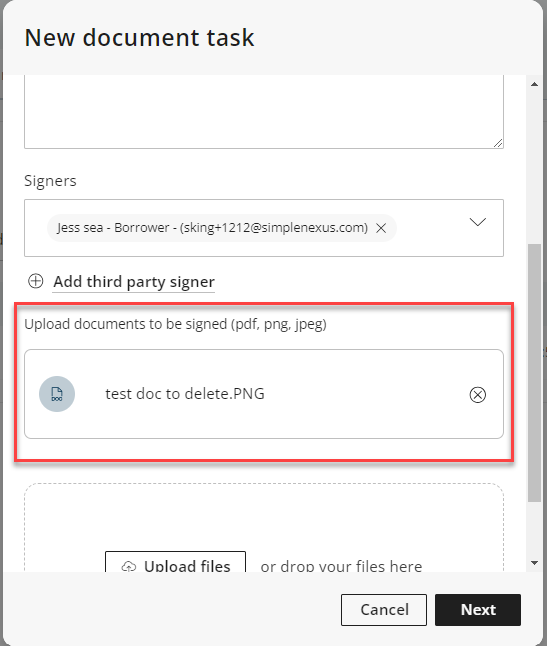This screenshot has height=646, width=547.
Task: Open Add third party signer link
Action: tap(134, 282)
